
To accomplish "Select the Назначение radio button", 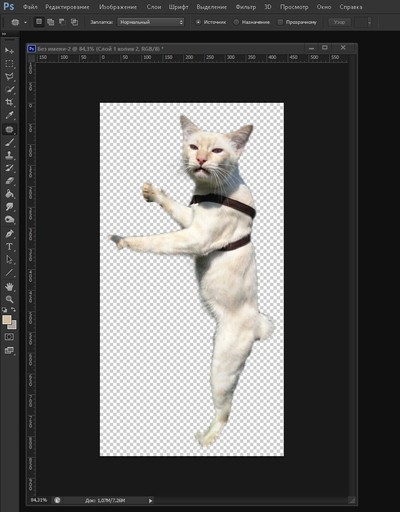I will click(236, 22).
